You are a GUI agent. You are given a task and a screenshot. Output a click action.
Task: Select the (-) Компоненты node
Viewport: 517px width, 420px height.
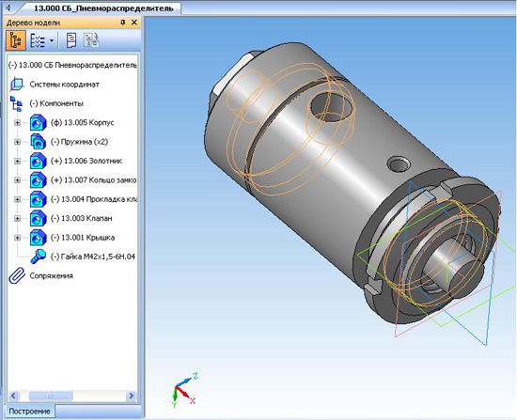[x=56, y=103]
